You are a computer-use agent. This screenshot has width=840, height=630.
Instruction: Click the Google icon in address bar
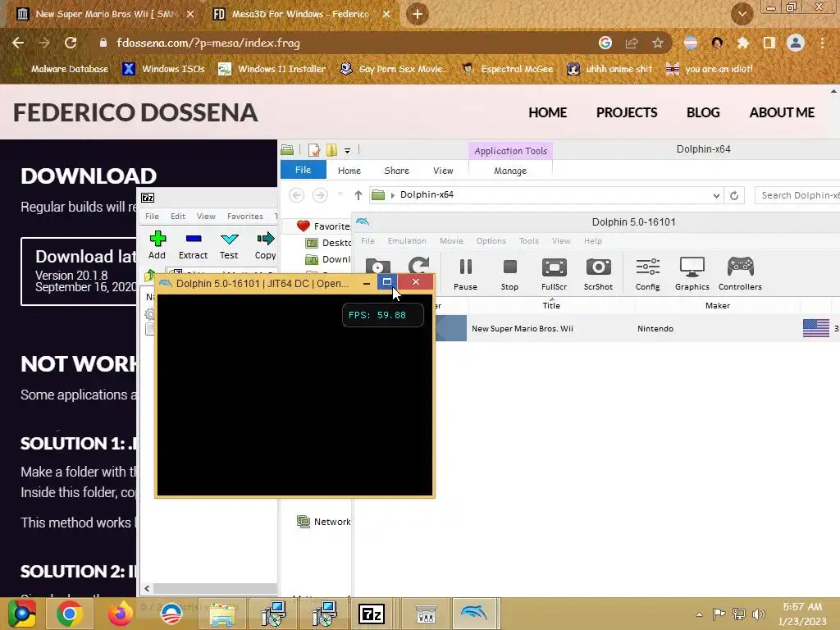point(605,43)
